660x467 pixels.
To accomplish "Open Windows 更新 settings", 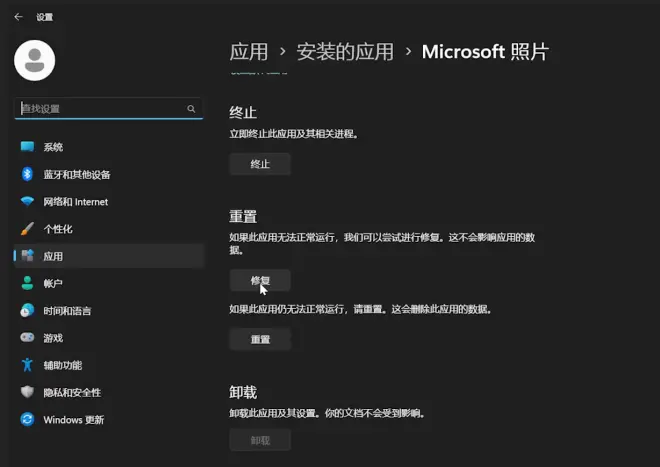I will 109,420.
